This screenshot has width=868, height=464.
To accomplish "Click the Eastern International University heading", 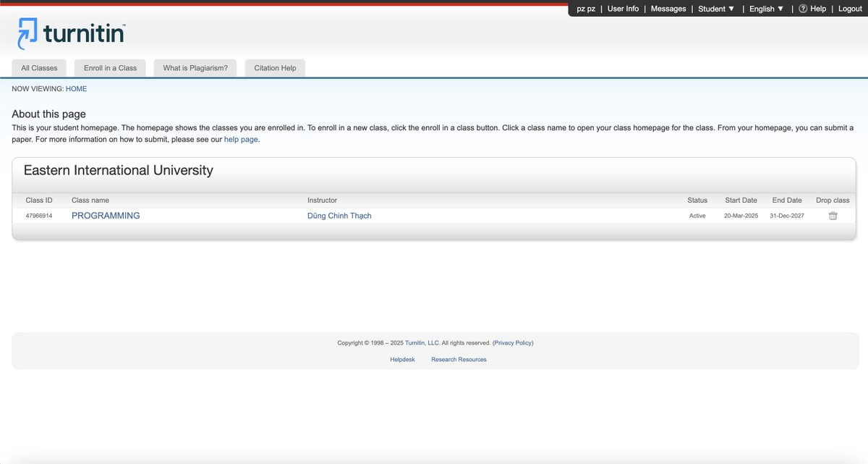I will pos(119,171).
